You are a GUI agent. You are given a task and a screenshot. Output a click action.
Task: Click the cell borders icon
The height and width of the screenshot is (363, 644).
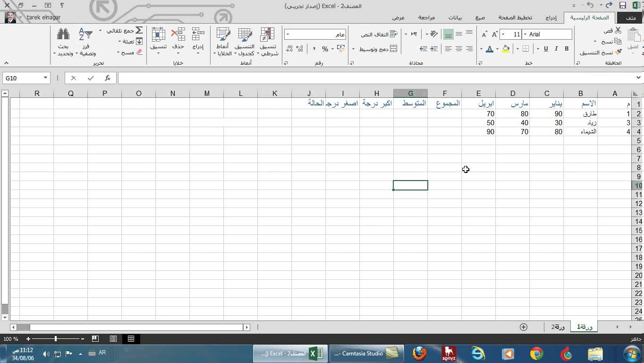click(525, 49)
